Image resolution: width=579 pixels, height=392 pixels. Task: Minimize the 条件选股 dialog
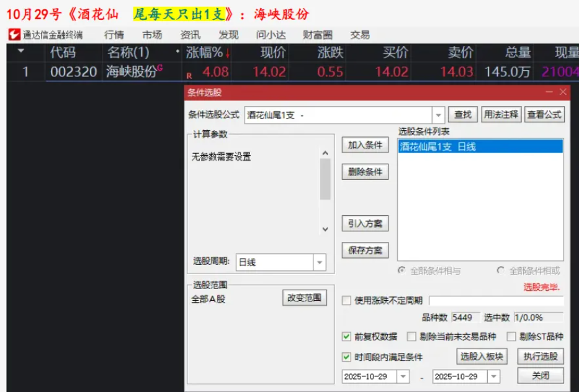(x=549, y=92)
